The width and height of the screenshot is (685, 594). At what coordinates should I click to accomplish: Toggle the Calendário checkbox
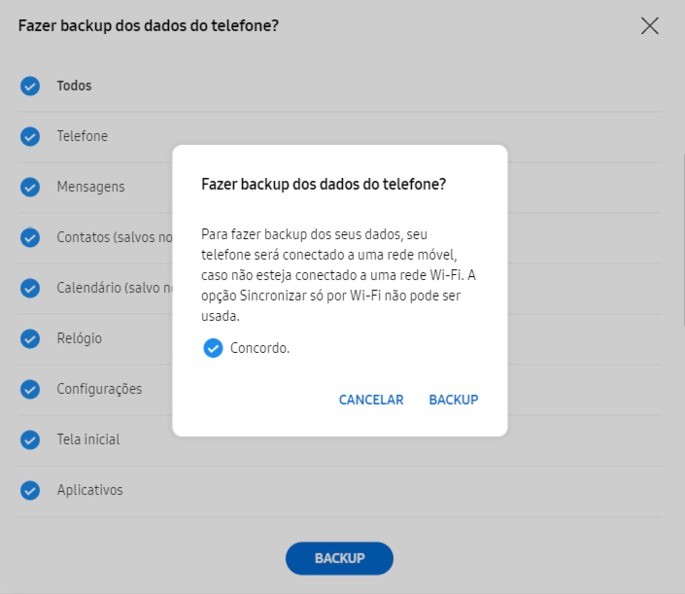click(30, 288)
